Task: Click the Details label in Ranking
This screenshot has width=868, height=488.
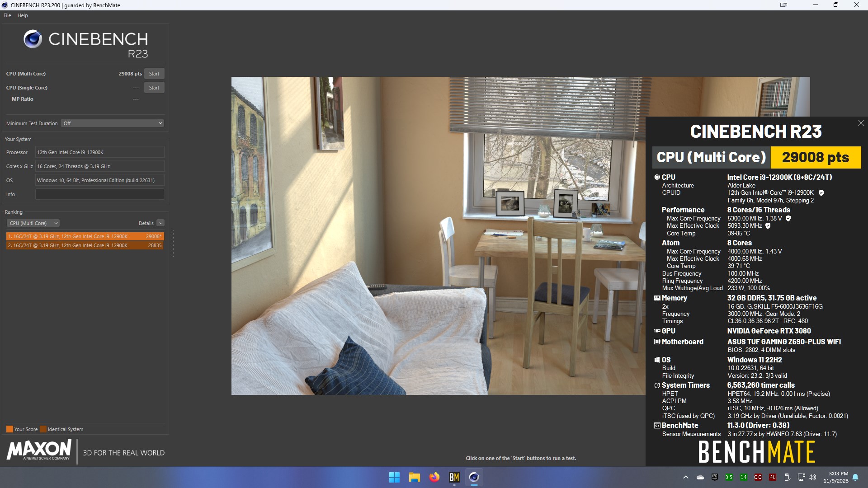Action: [x=146, y=223]
